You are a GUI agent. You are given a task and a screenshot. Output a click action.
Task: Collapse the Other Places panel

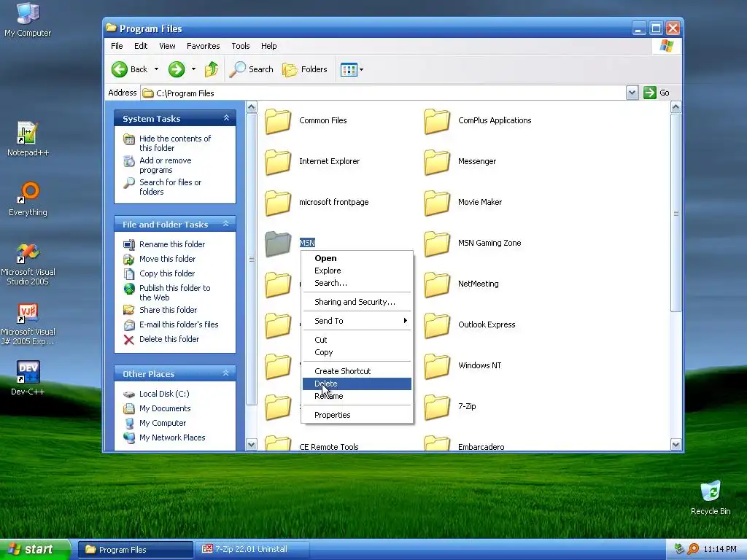(x=226, y=373)
